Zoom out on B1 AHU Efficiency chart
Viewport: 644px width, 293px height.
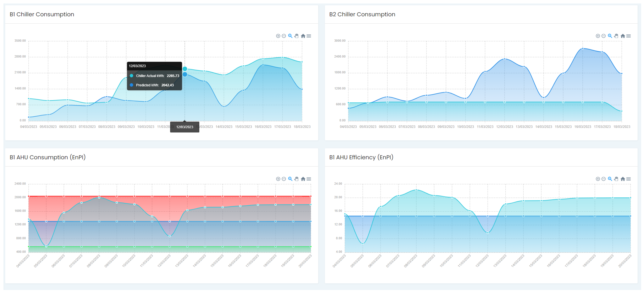[604, 179]
